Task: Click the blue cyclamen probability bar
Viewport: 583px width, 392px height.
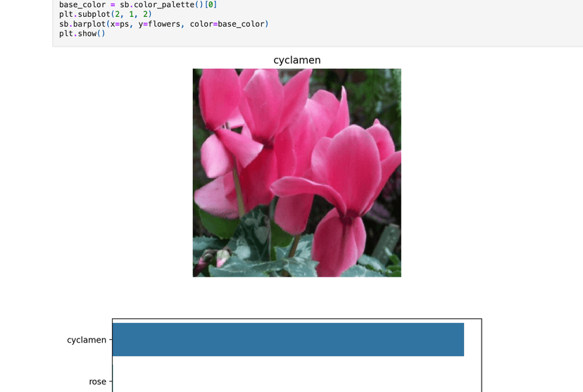Action: point(288,339)
